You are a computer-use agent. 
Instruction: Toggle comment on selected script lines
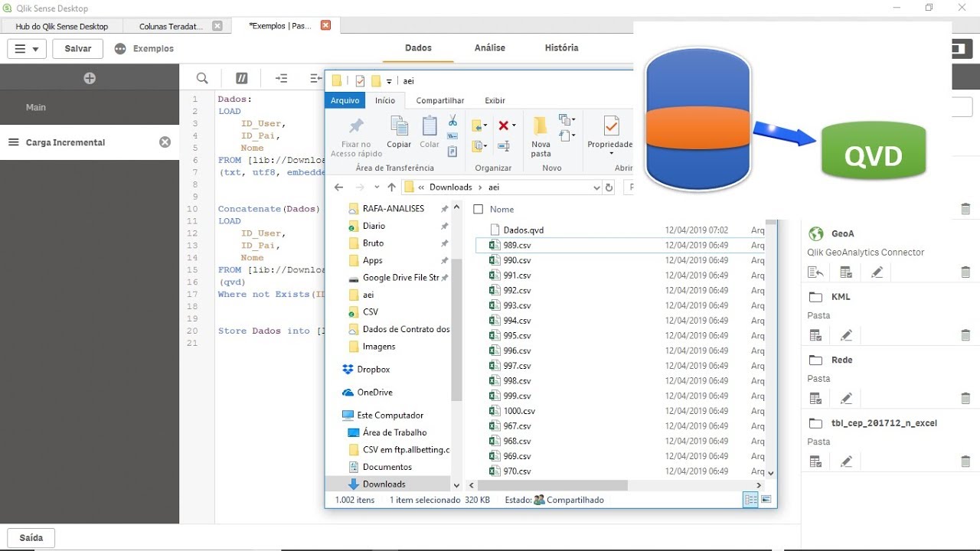point(242,78)
